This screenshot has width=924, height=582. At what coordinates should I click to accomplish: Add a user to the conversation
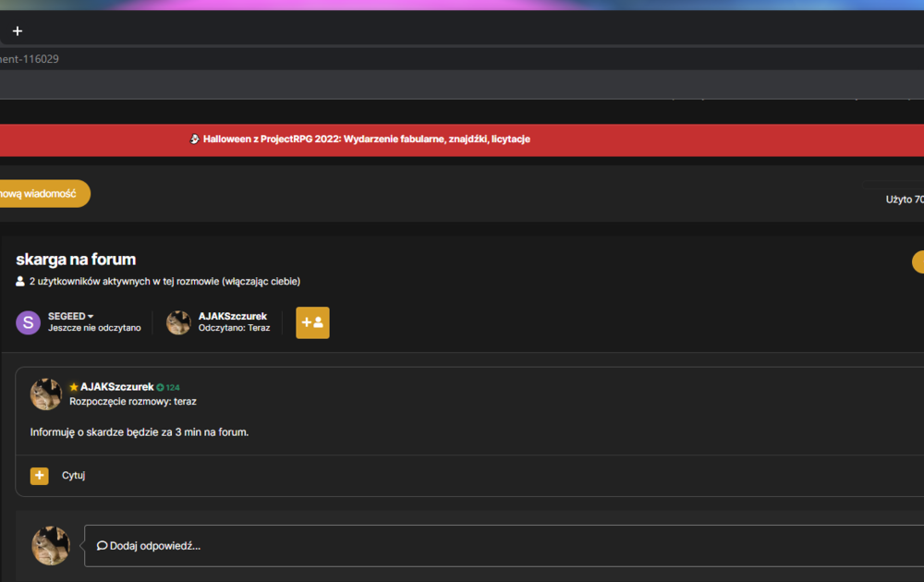point(312,322)
